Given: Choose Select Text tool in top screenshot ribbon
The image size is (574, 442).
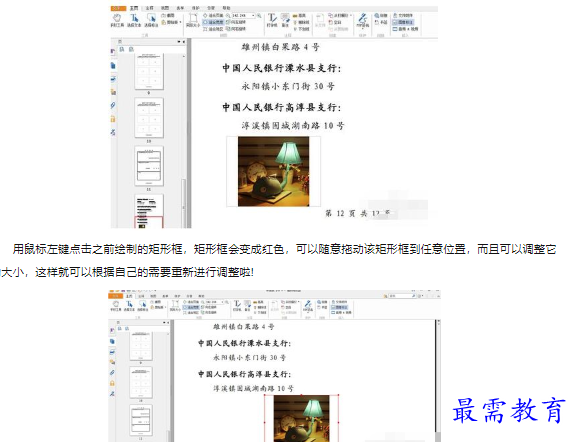Looking at the screenshot, I should pos(134,21).
